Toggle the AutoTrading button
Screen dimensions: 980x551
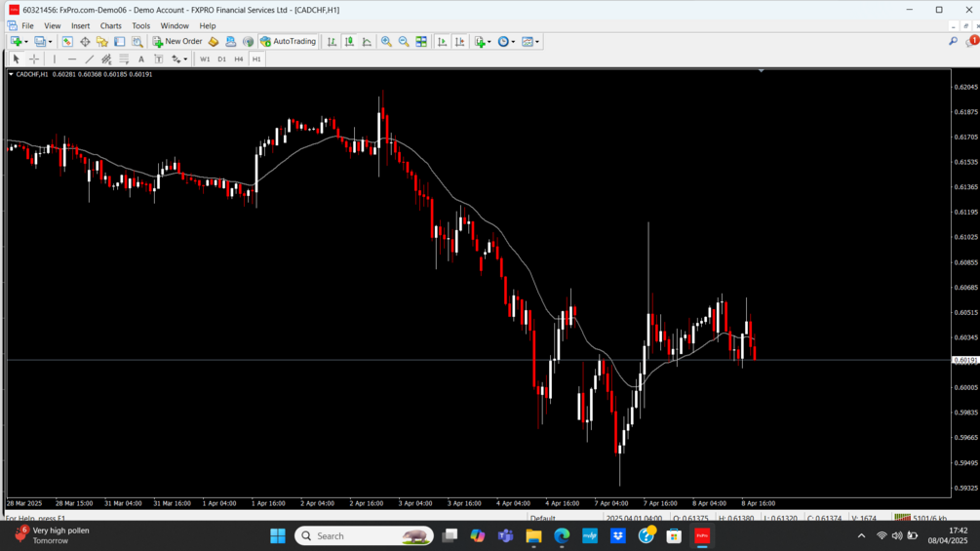pos(288,41)
